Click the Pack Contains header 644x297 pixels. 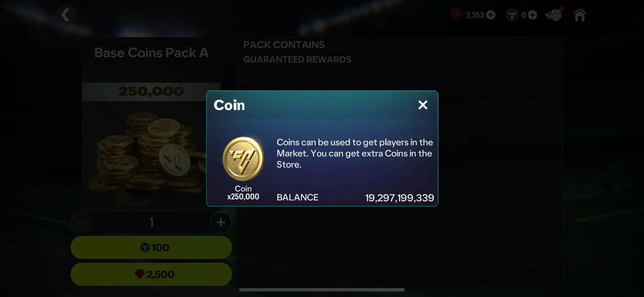click(284, 45)
